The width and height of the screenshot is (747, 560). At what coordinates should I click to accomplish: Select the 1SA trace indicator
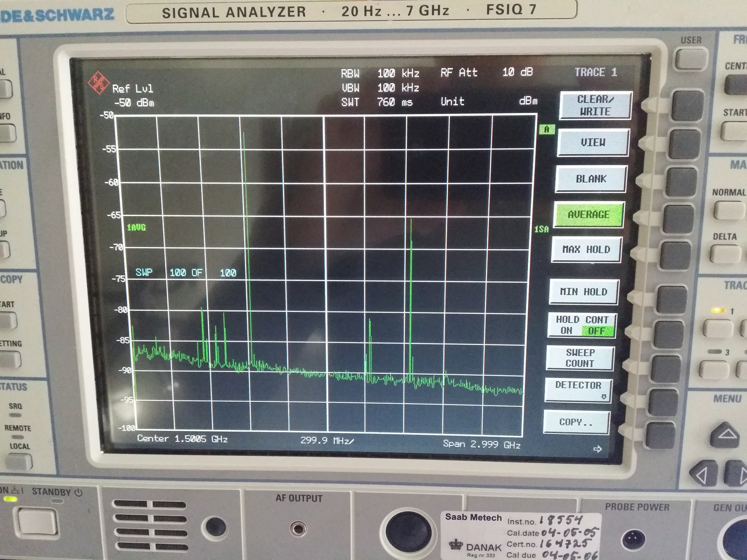pos(542,229)
